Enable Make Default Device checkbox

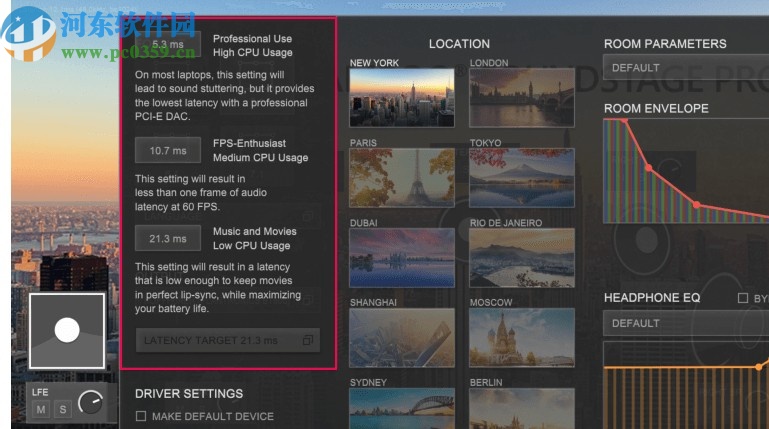[141, 416]
